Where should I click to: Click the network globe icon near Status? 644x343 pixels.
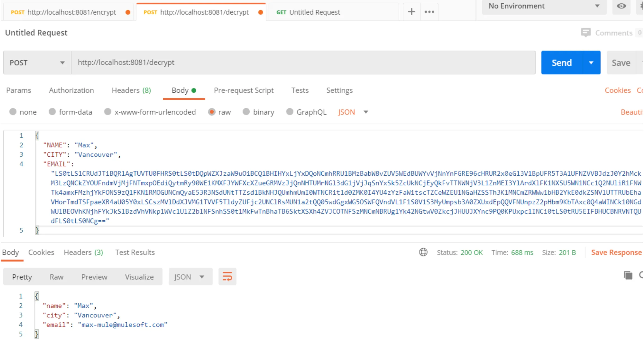click(x=423, y=252)
